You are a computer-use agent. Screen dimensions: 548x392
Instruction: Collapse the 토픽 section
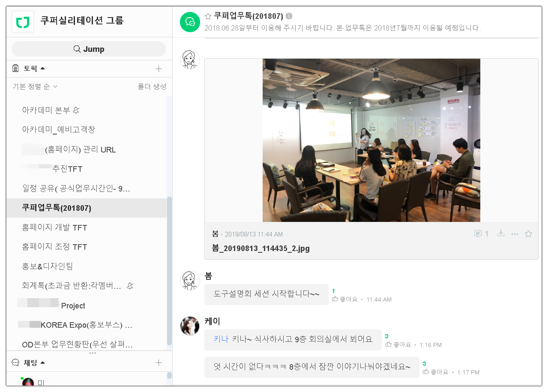(x=42, y=69)
